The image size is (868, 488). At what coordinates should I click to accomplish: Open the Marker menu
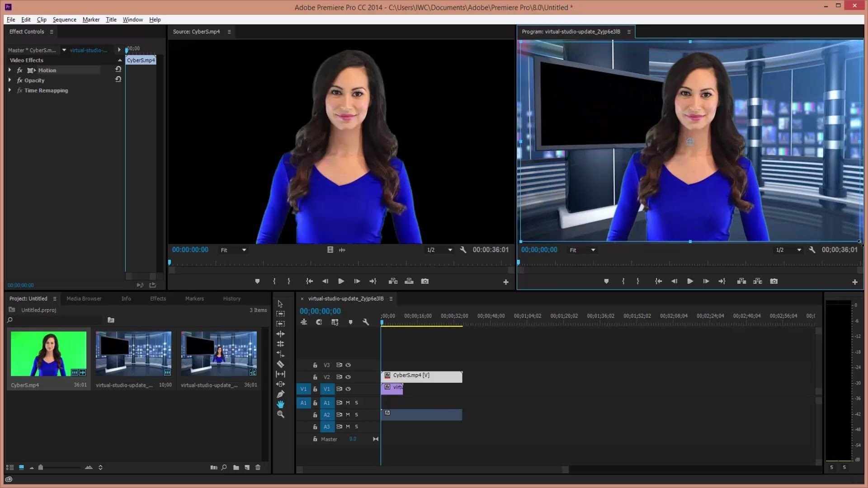(90, 20)
